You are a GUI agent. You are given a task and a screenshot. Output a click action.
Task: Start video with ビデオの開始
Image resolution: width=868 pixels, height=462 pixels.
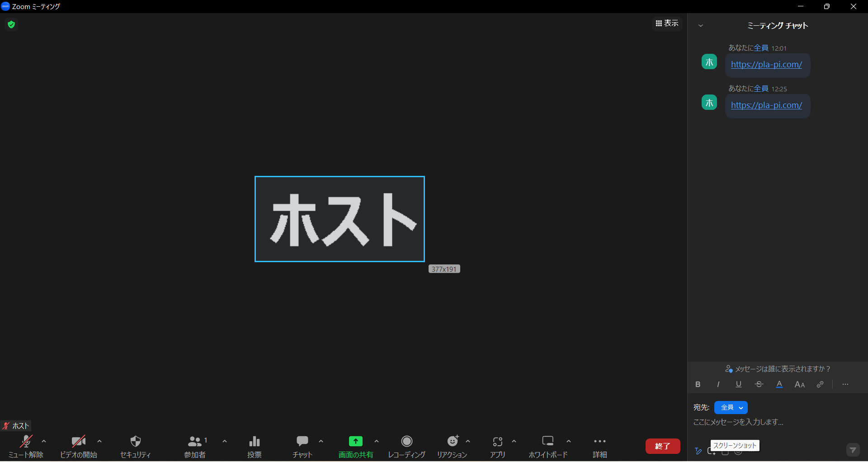click(x=78, y=442)
